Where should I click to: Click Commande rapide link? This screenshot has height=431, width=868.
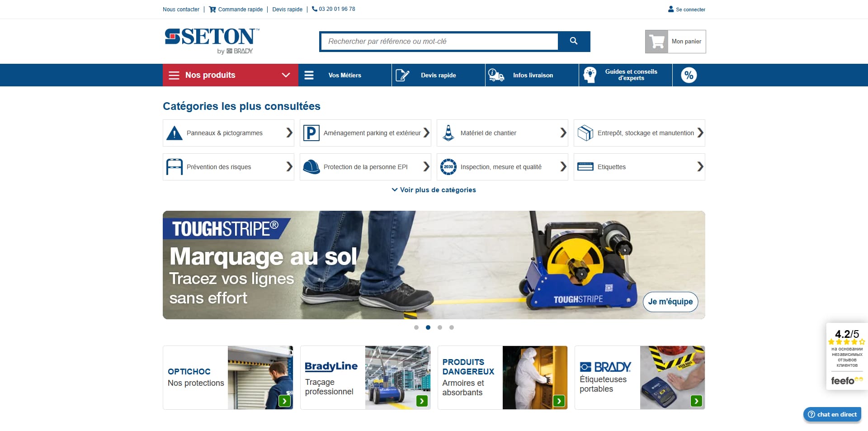tap(236, 9)
